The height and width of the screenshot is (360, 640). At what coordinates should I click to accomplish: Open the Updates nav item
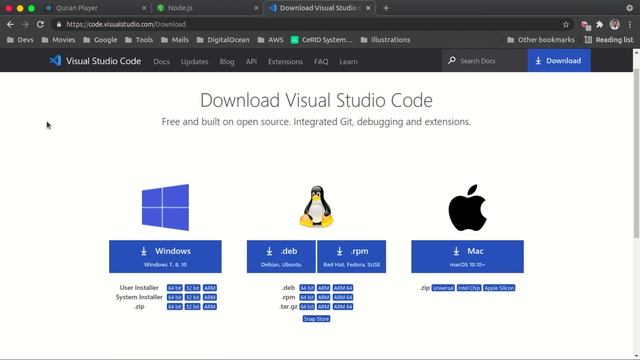[x=194, y=61]
